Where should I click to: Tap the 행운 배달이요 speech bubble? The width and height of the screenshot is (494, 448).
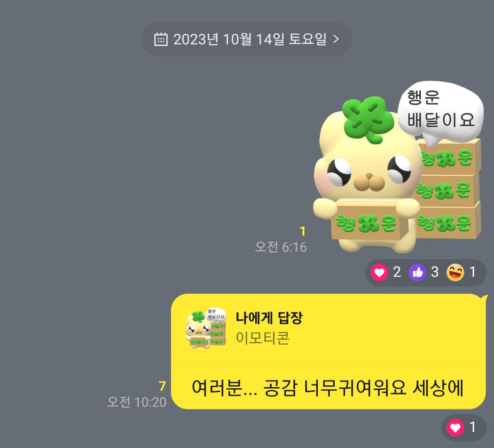[x=441, y=111]
